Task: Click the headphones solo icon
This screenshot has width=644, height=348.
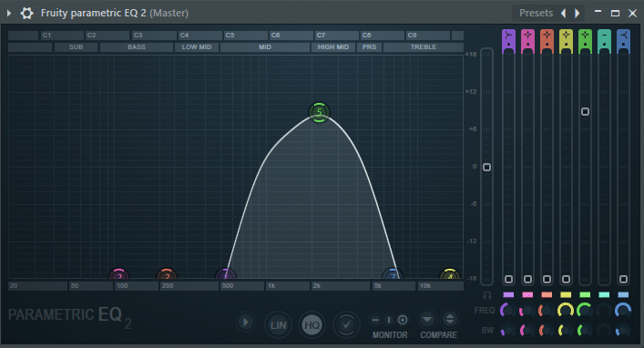Action: (x=487, y=295)
